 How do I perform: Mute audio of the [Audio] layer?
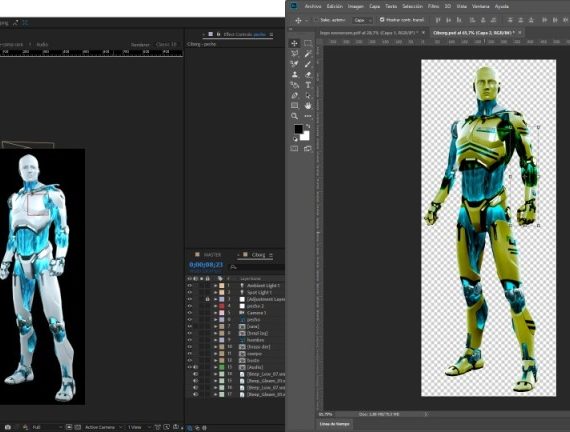pyautogui.click(x=195, y=367)
